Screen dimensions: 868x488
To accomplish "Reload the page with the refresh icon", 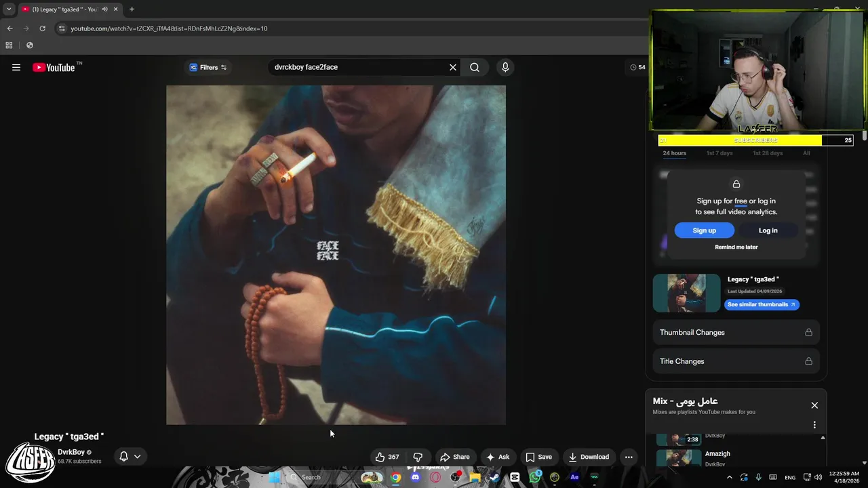I will point(42,28).
